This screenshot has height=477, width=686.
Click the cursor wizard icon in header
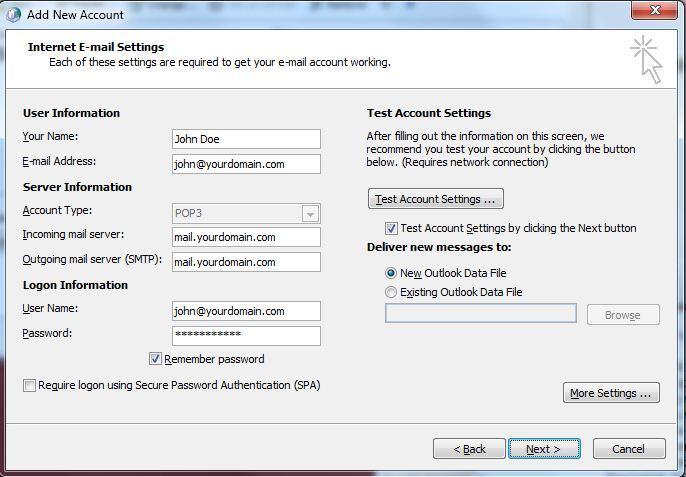[x=647, y=60]
